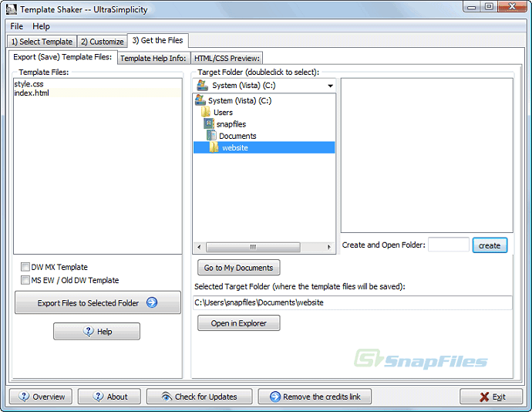The height and width of the screenshot is (412, 532).
Task: Select the 3) Get the Files tab
Action: tap(158, 40)
